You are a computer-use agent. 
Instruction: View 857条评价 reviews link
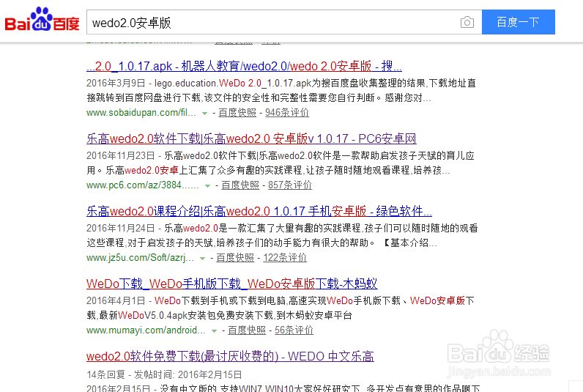(x=290, y=185)
